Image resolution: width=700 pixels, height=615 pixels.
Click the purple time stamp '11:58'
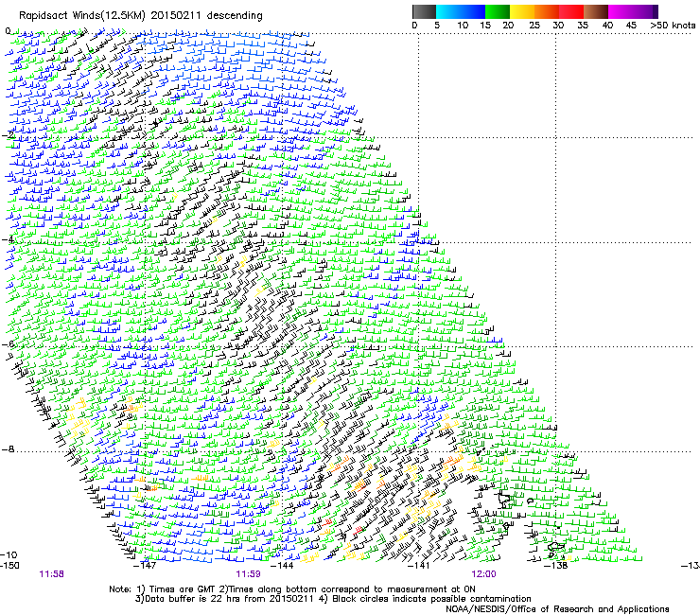(52, 574)
